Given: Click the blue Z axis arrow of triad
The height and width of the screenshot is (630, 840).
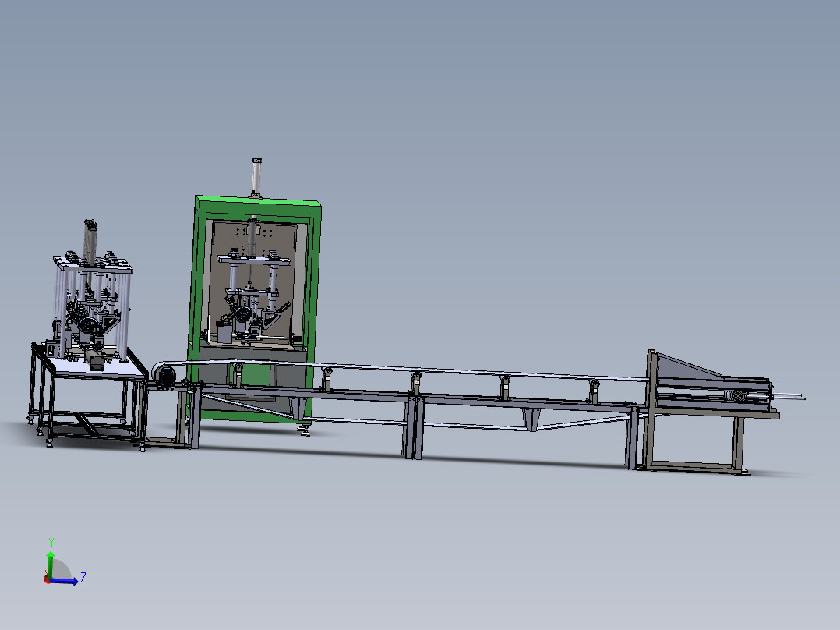Looking at the screenshot, I should 65,582.
